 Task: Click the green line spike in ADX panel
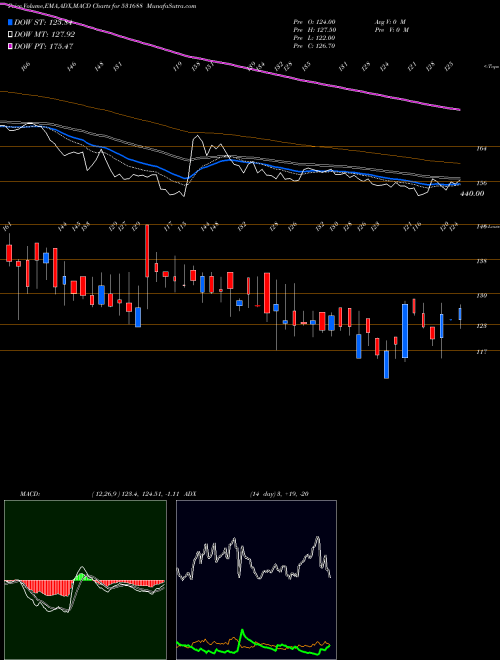(x=242, y=636)
